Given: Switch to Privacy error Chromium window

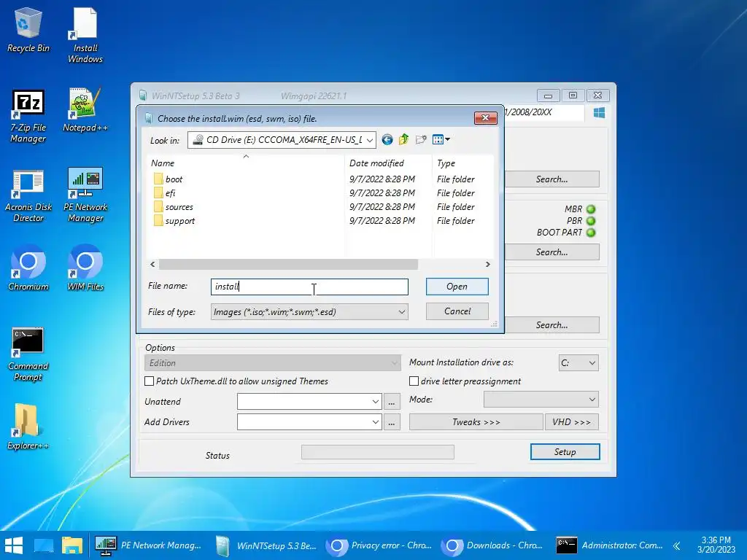Looking at the screenshot, I should (x=379, y=545).
